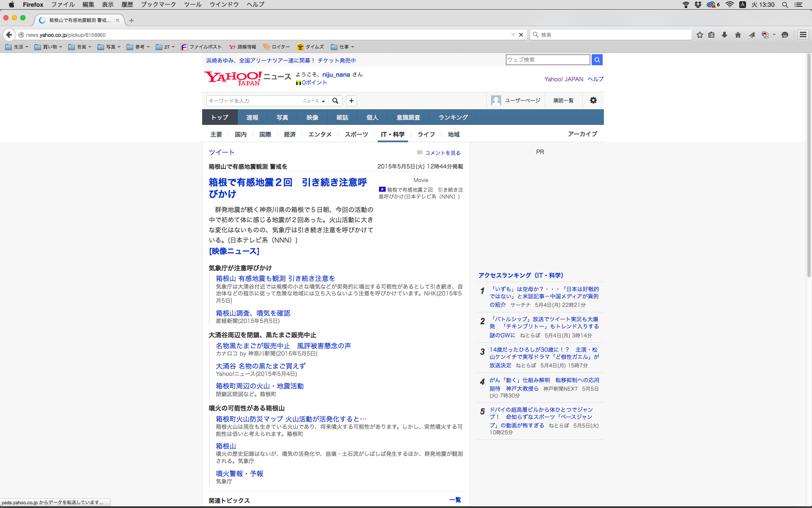This screenshot has width=812, height=508.
Task: Click the ウェブ検索 input field
Action: coord(548,60)
